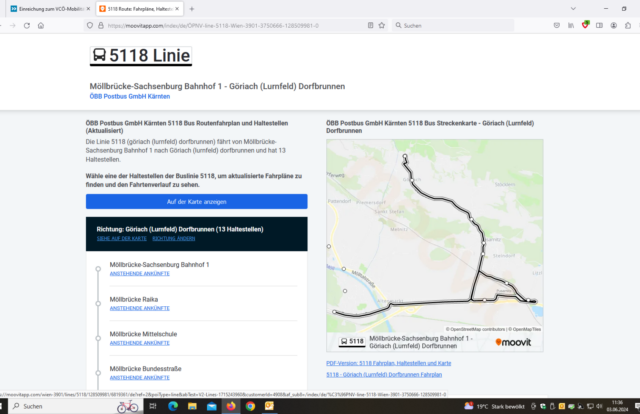Click the 5118 bus badge below map
This screenshot has height=414, width=640.
(352, 341)
